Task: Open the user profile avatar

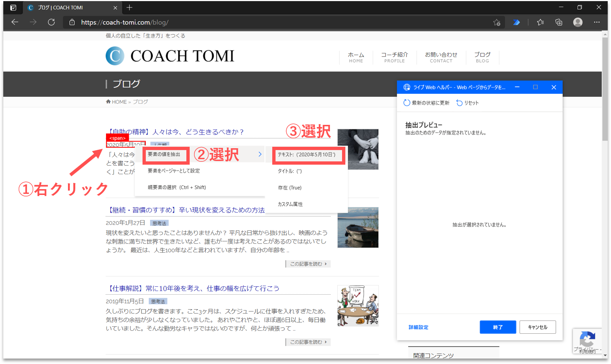Action: pos(578,22)
